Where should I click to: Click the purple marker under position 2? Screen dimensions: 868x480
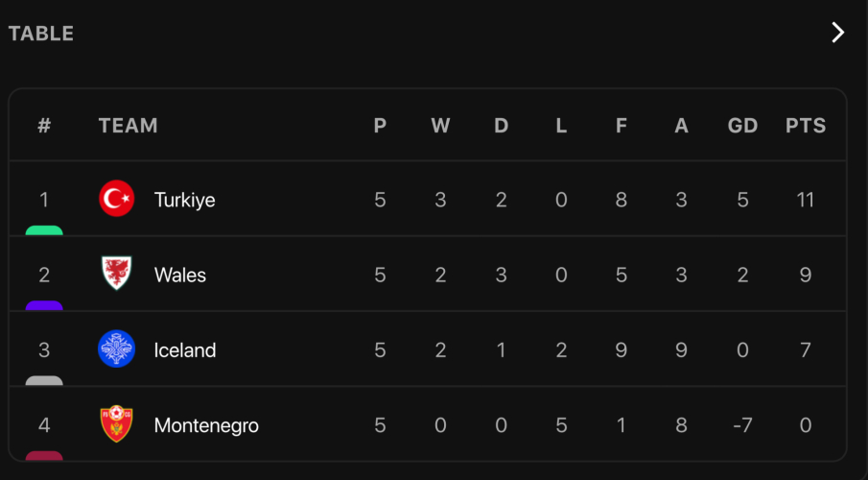tap(44, 305)
